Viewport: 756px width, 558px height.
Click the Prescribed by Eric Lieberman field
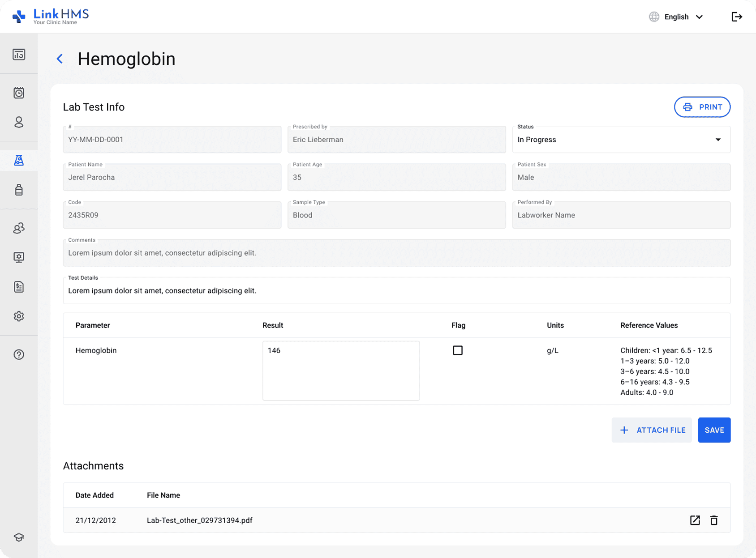click(x=397, y=140)
